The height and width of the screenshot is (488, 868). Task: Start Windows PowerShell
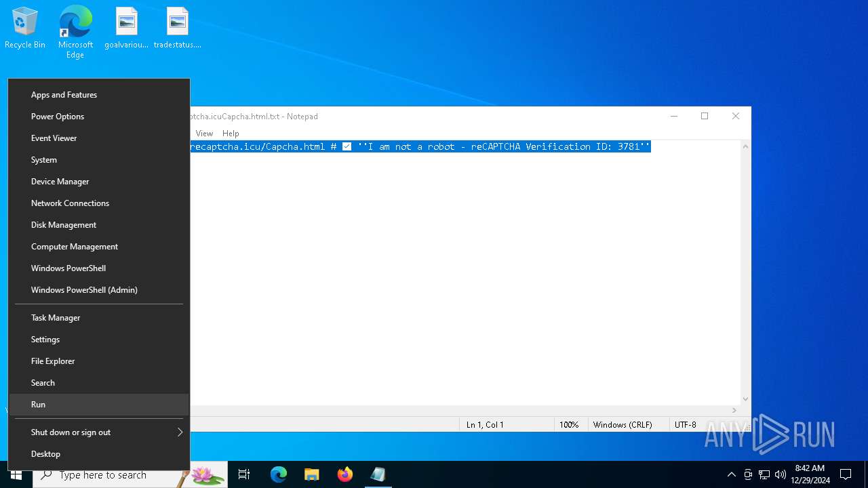(99, 268)
